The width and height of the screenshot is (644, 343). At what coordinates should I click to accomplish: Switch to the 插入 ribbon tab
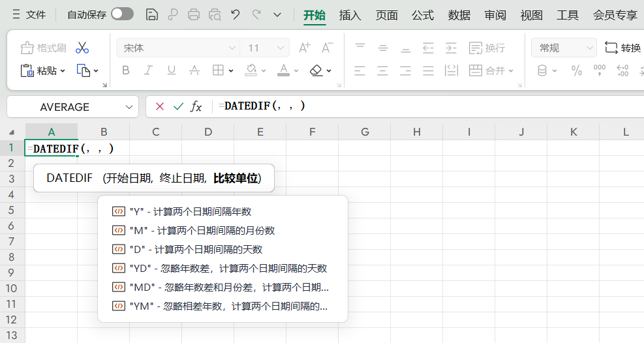point(350,15)
